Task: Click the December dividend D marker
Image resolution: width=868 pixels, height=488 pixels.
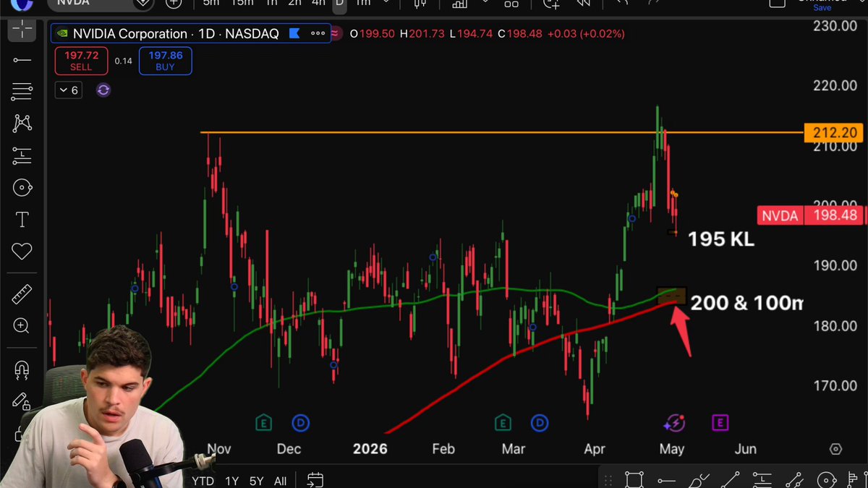Action: click(300, 423)
